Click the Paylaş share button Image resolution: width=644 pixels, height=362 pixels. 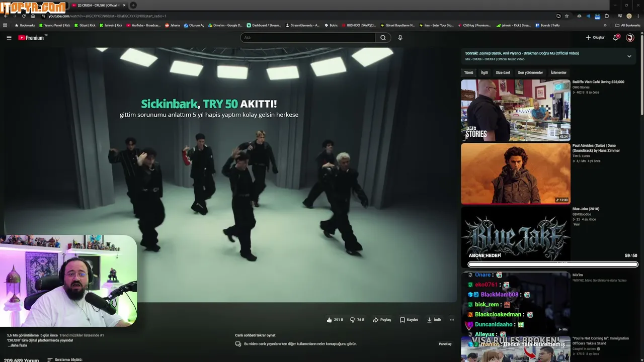pyautogui.click(x=382, y=320)
